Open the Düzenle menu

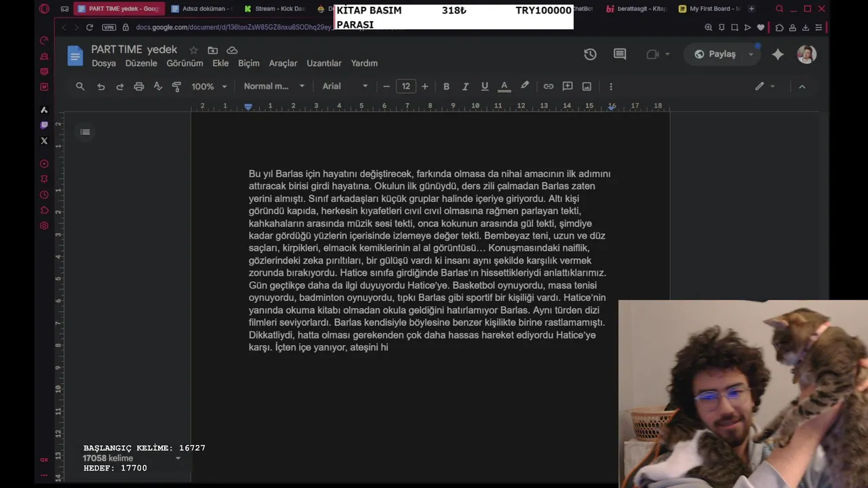141,63
